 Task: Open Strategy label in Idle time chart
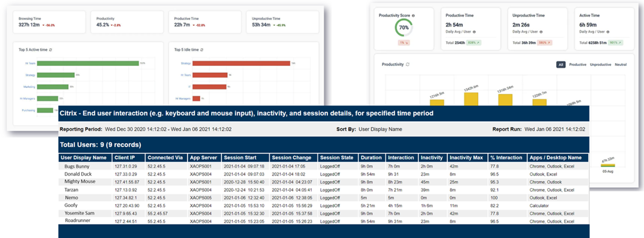(x=186, y=63)
